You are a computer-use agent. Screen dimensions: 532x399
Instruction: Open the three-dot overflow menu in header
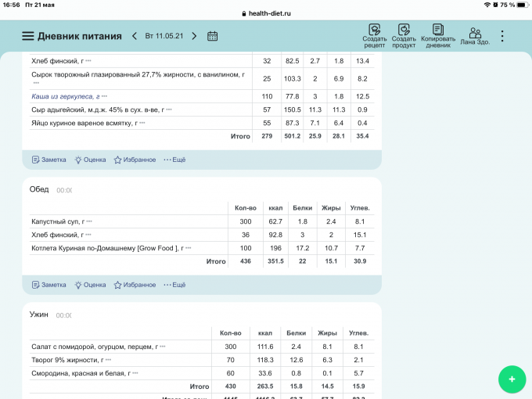502,36
